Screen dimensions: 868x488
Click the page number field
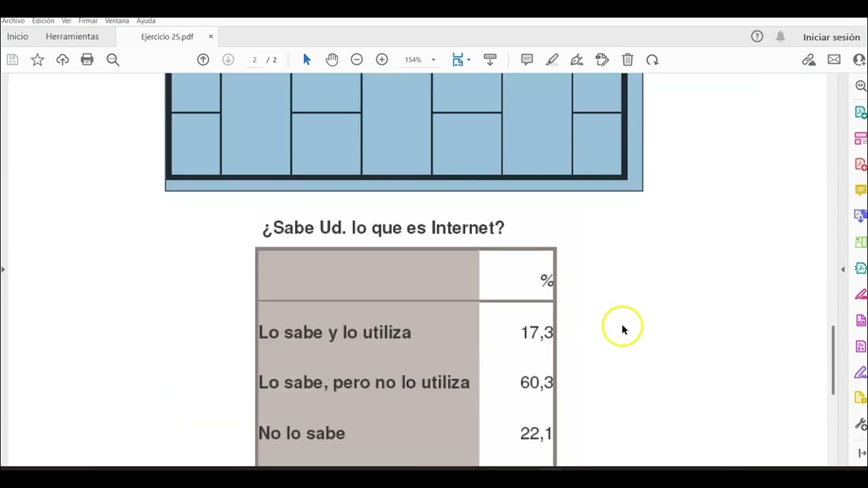pos(254,60)
